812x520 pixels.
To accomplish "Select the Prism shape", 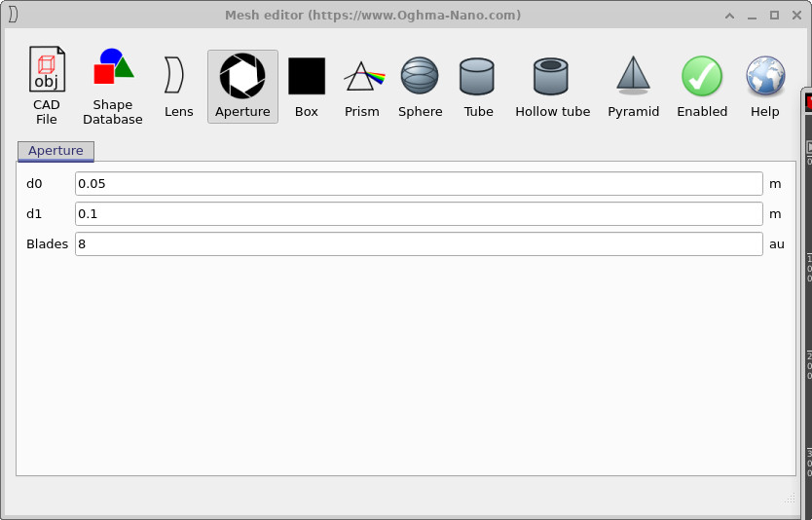I will [362, 86].
